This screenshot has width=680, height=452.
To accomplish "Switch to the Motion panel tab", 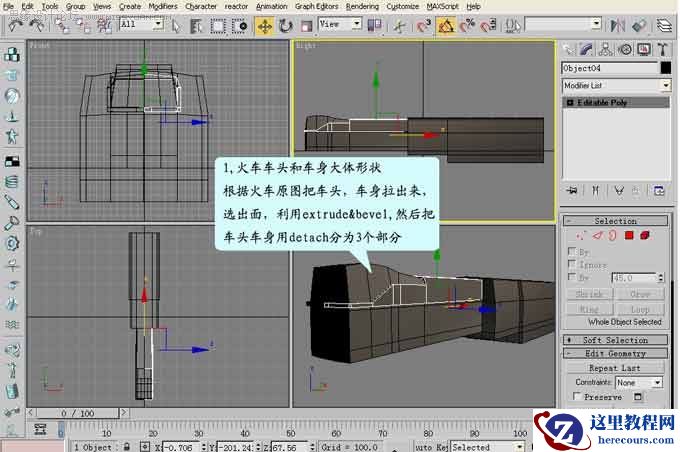I will click(625, 49).
